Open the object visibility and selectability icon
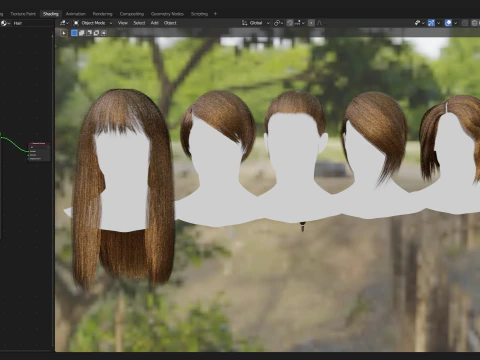This screenshot has height=360, width=480. point(419,23)
